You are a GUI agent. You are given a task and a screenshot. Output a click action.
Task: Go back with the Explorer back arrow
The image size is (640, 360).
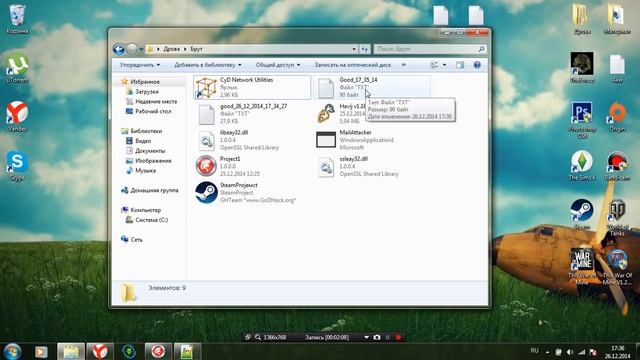point(119,49)
